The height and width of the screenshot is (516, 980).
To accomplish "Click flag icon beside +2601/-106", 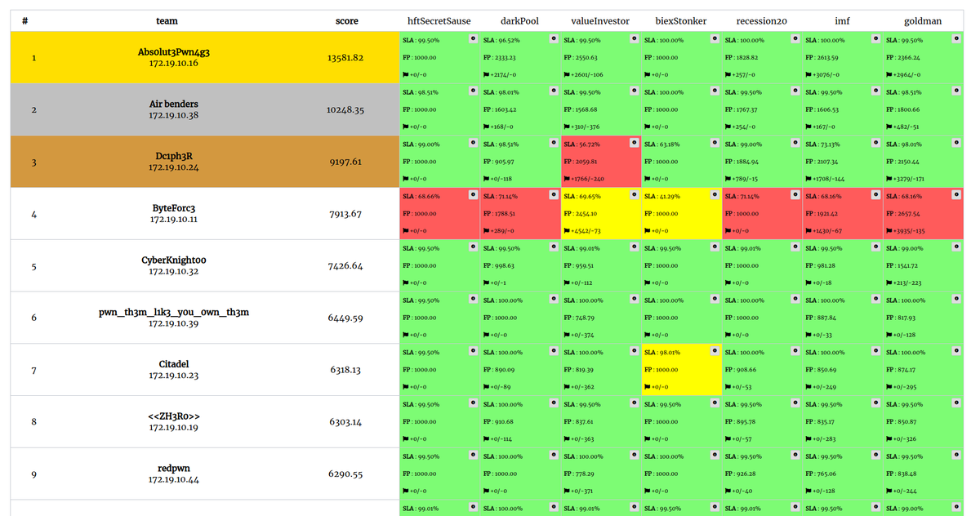I will coord(566,75).
